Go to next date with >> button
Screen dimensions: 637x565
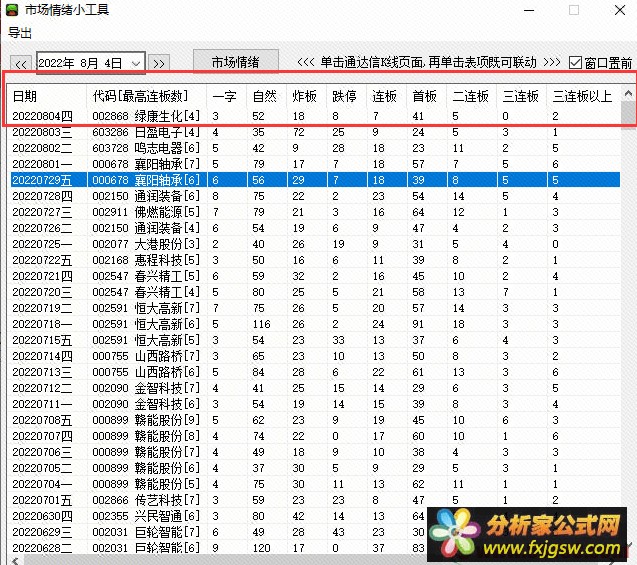(159, 64)
